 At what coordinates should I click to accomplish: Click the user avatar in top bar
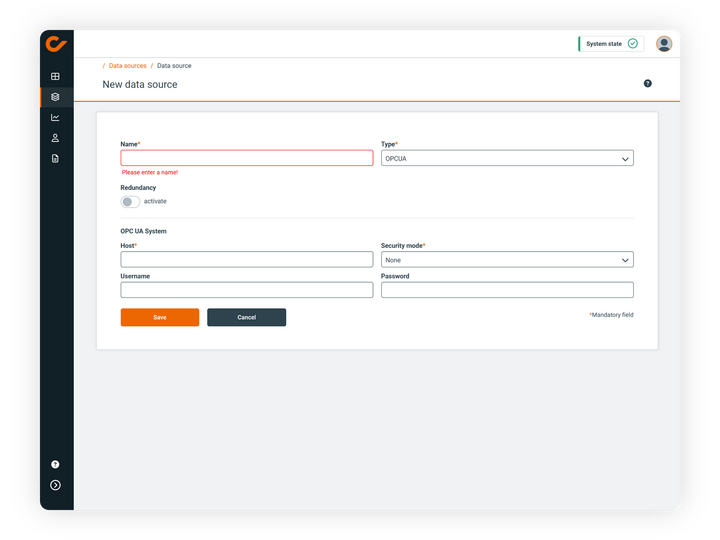[664, 44]
